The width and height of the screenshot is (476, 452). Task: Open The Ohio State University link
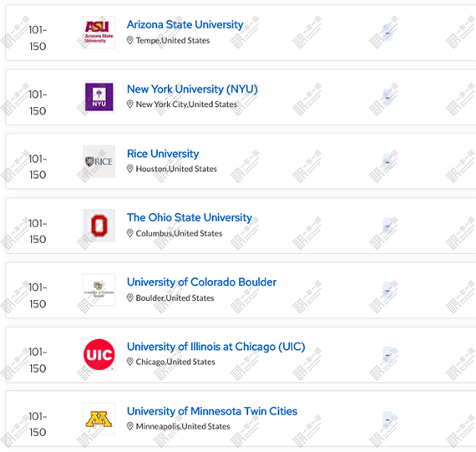coord(190,217)
